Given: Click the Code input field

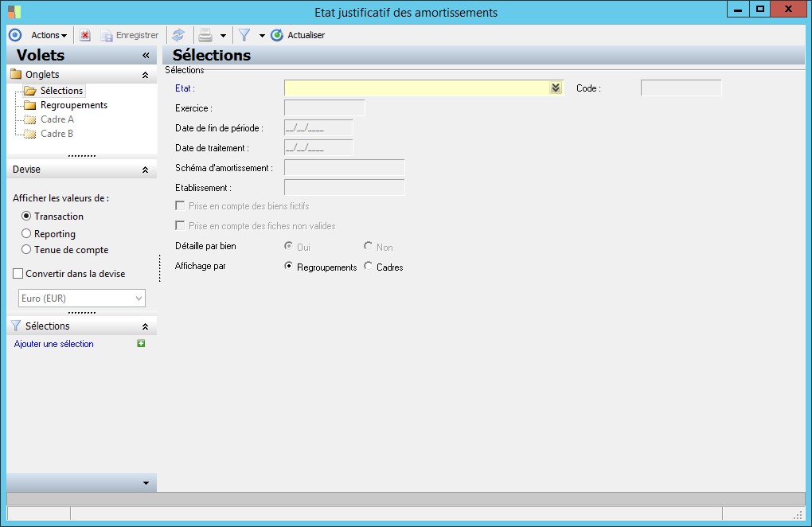Looking at the screenshot, I should [x=681, y=88].
